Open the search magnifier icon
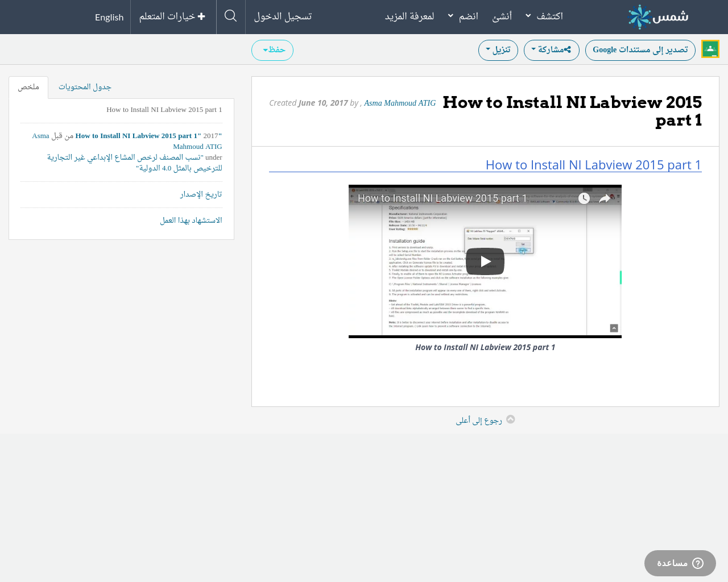The width and height of the screenshot is (728, 582). (230, 16)
